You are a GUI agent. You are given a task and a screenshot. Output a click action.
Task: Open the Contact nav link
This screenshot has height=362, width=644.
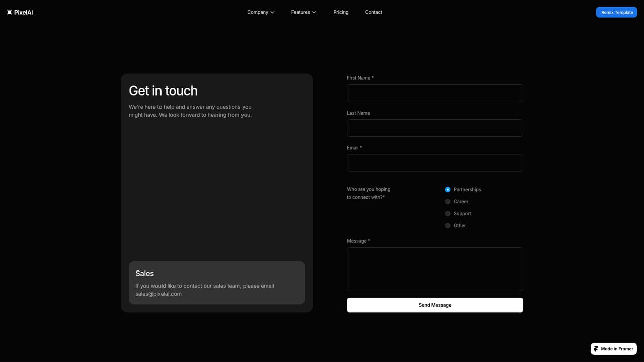(x=374, y=12)
